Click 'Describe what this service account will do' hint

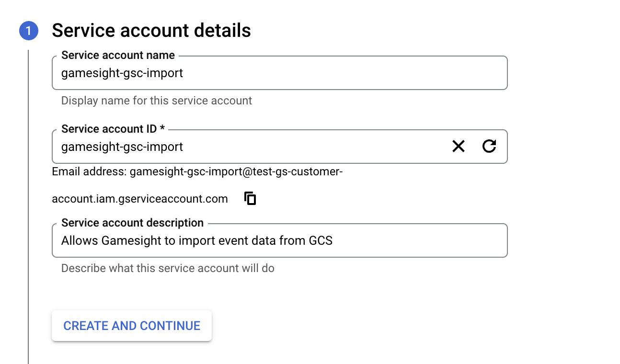168,268
